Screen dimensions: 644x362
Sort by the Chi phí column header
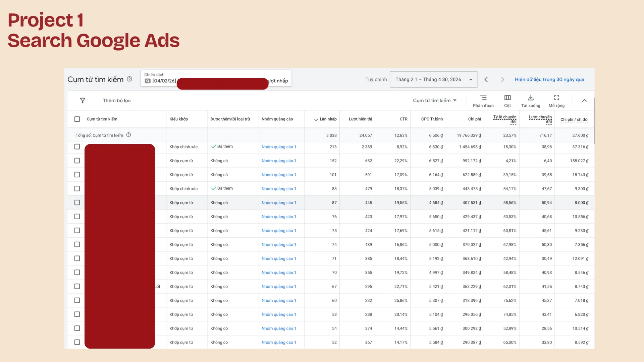tap(475, 119)
